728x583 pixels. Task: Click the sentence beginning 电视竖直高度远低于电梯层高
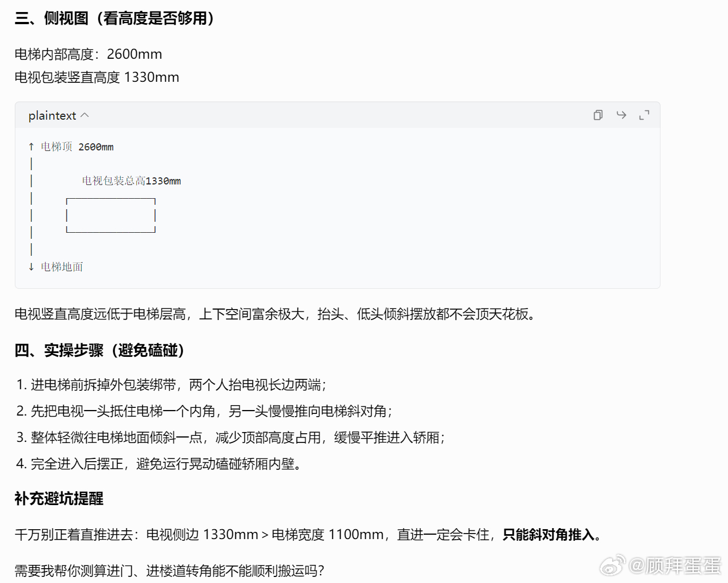tap(275, 314)
